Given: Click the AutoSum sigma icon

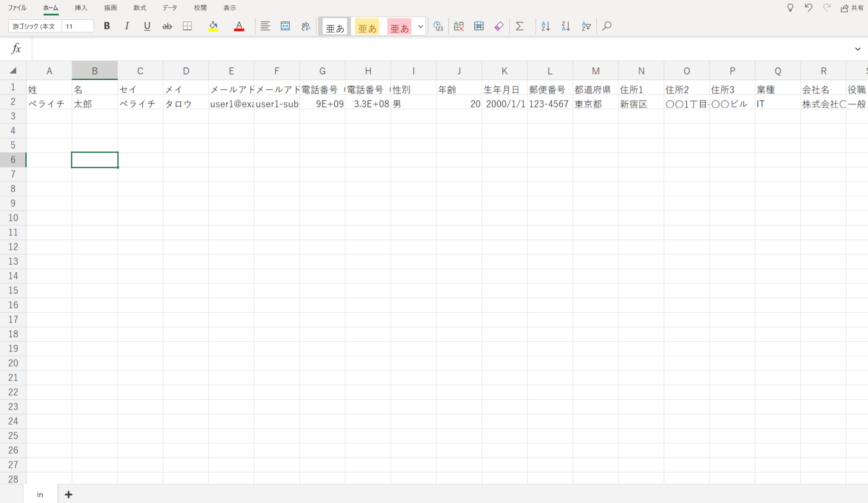Looking at the screenshot, I should click(520, 26).
